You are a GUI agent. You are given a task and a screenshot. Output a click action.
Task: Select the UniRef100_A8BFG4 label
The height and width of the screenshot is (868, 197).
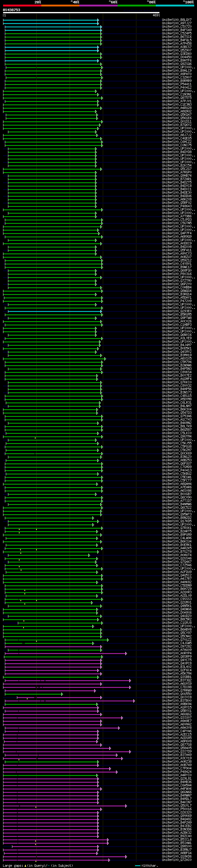point(177,853)
